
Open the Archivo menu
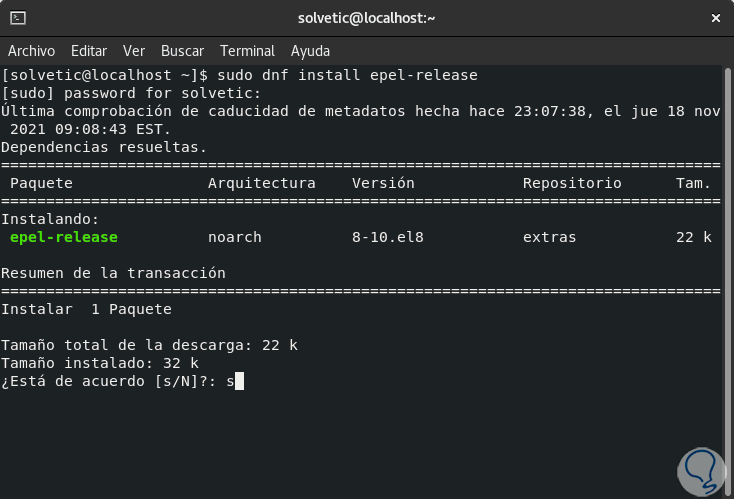(x=31, y=51)
